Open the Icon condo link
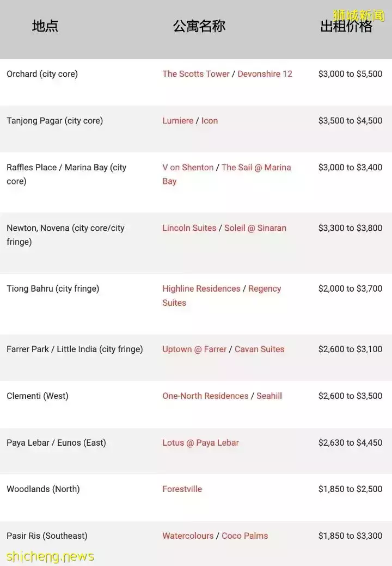 click(x=210, y=121)
